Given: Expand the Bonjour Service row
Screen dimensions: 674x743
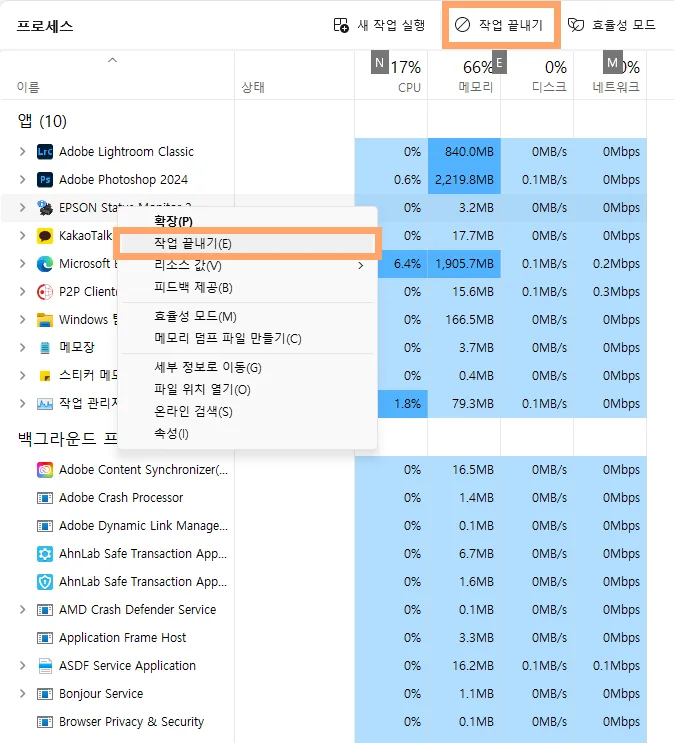Looking at the screenshot, I should [22, 693].
